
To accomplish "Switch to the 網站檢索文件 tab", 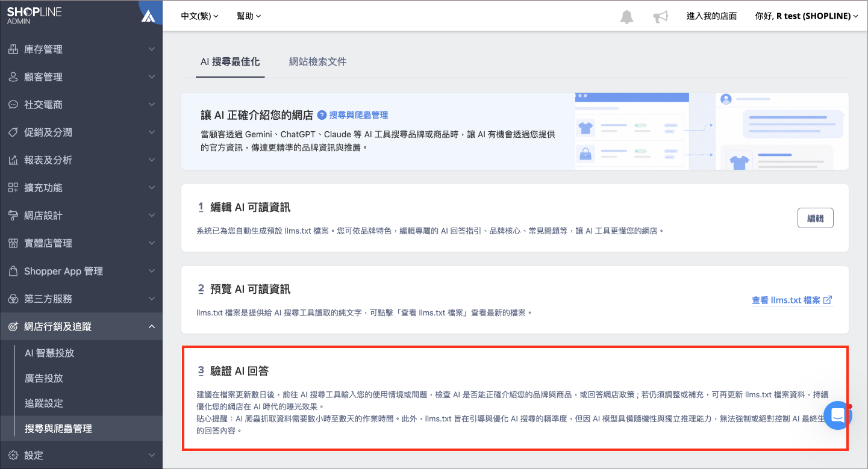I will pos(318,61).
